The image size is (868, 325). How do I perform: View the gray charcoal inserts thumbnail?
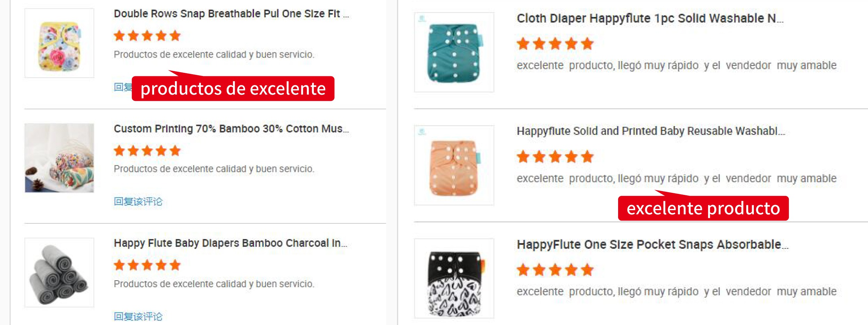(59, 273)
